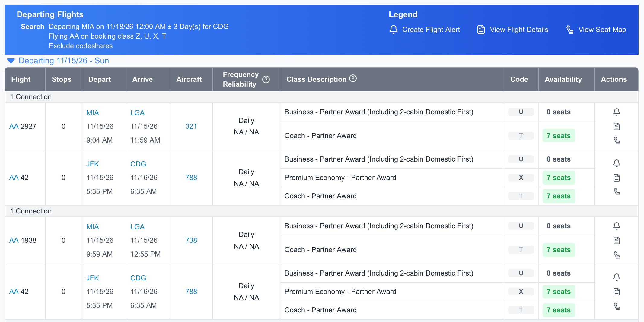
Task: Click the seat map icon in Legend
Action: pos(570,30)
